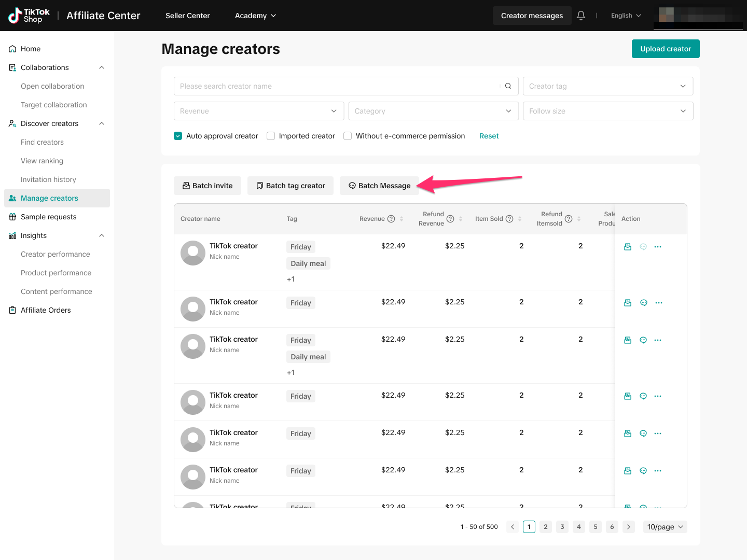Viewport: 747px width, 560px height.
Task: Expand the Follow size dropdown
Action: click(x=607, y=111)
